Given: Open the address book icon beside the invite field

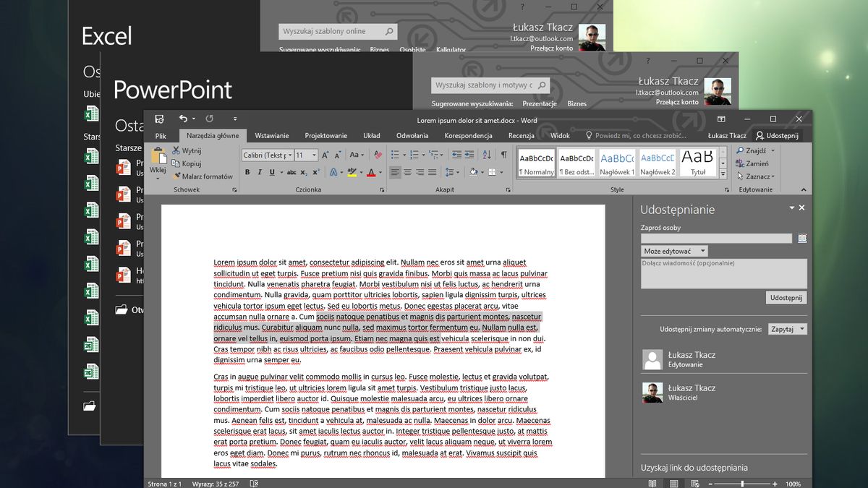Looking at the screenshot, I should 802,239.
